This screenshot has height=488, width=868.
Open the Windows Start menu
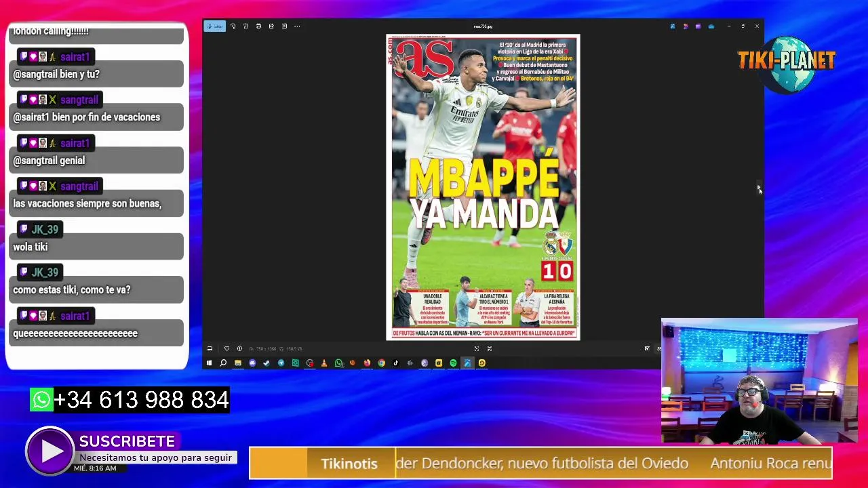coord(209,363)
